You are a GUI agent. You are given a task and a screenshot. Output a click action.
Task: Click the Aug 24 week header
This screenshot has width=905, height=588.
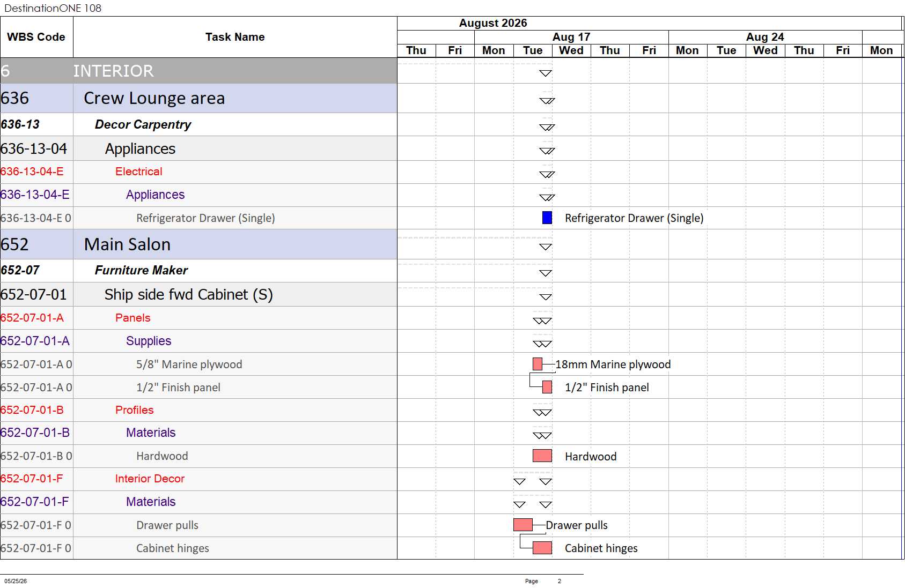click(x=765, y=37)
